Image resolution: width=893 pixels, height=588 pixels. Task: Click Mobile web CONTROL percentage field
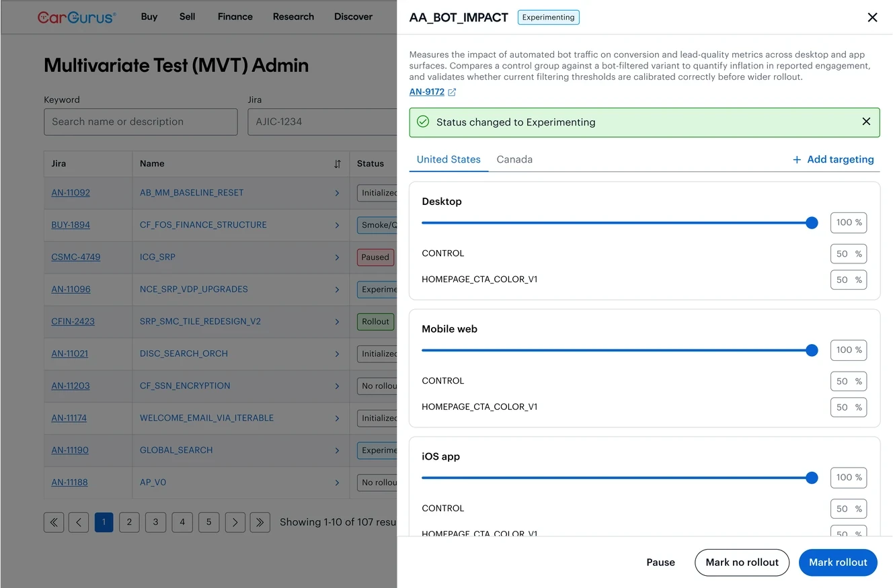(x=849, y=381)
